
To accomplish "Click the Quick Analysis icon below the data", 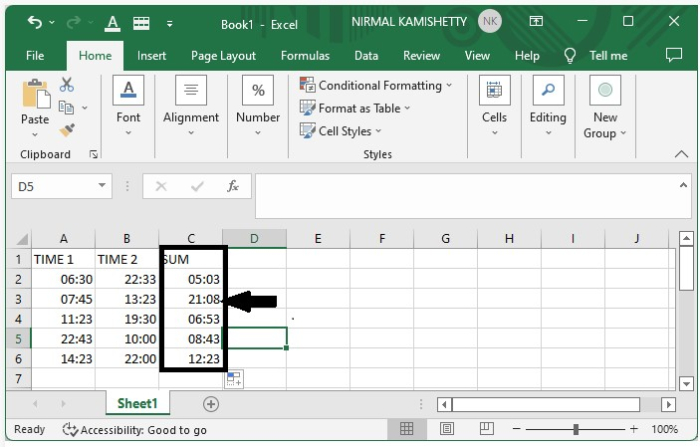I will click(x=234, y=379).
